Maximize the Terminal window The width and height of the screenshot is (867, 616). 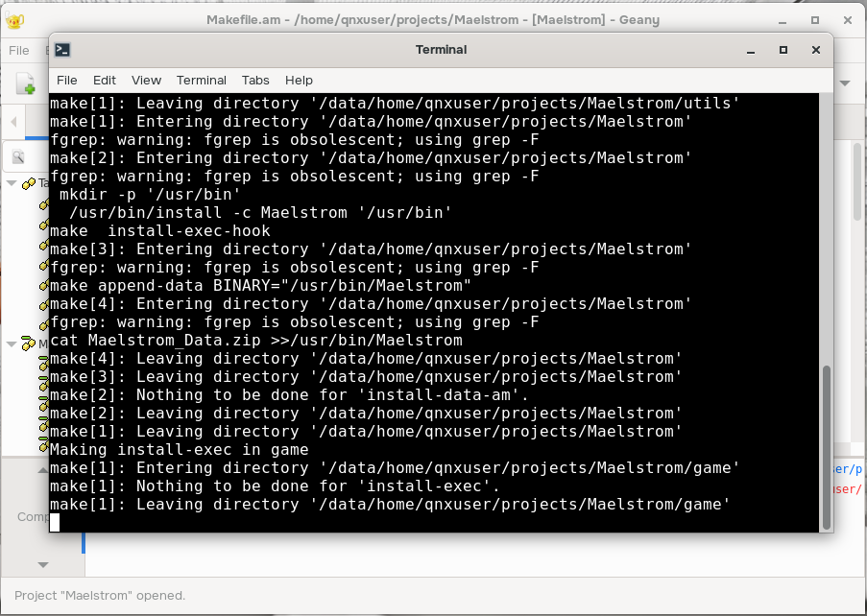(783, 50)
